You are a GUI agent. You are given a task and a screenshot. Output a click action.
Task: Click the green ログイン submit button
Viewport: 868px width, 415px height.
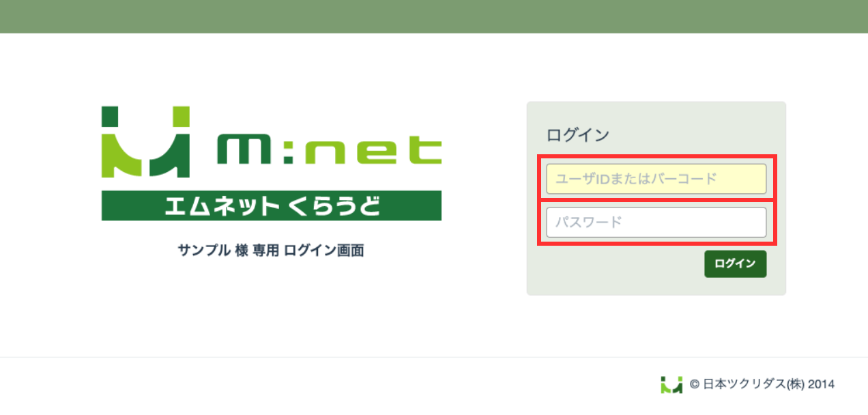pos(735,264)
